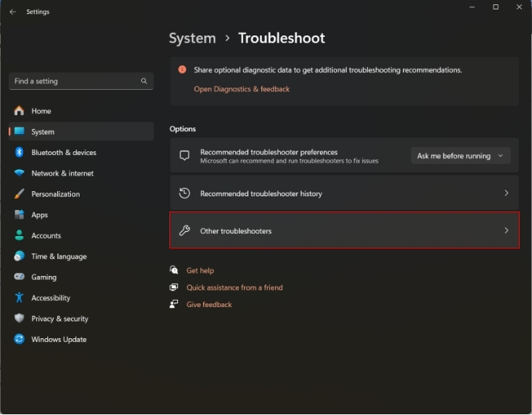532x415 pixels.
Task: Click the Recommended troubleshooter preferences label
Action: pyautogui.click(x=269, y=152)
